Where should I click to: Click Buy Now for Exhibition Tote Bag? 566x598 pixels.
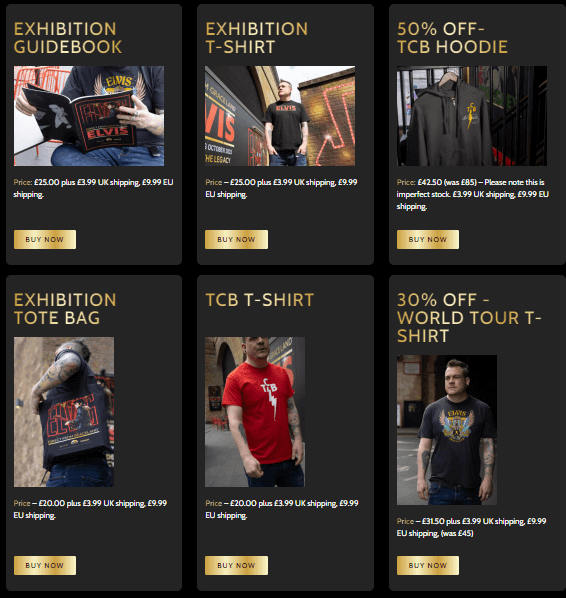coord(45,565)
